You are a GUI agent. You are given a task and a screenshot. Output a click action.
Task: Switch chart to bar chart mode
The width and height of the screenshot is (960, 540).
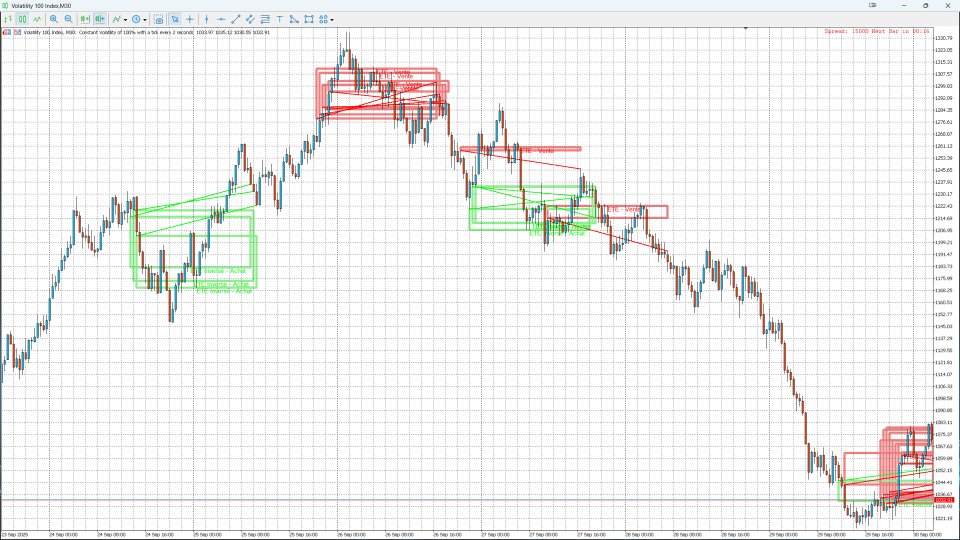7,19
